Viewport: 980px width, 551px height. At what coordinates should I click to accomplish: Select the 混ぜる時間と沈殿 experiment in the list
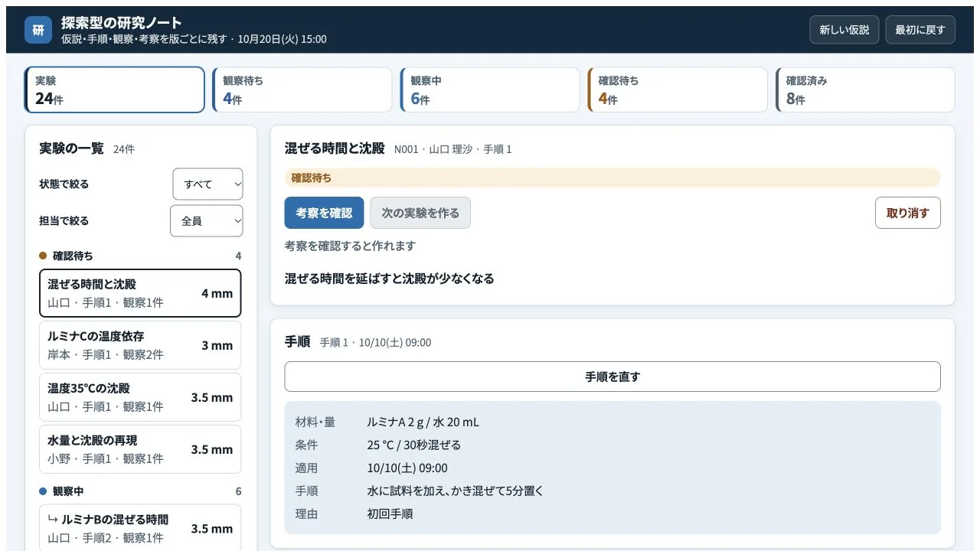point(140,293)
